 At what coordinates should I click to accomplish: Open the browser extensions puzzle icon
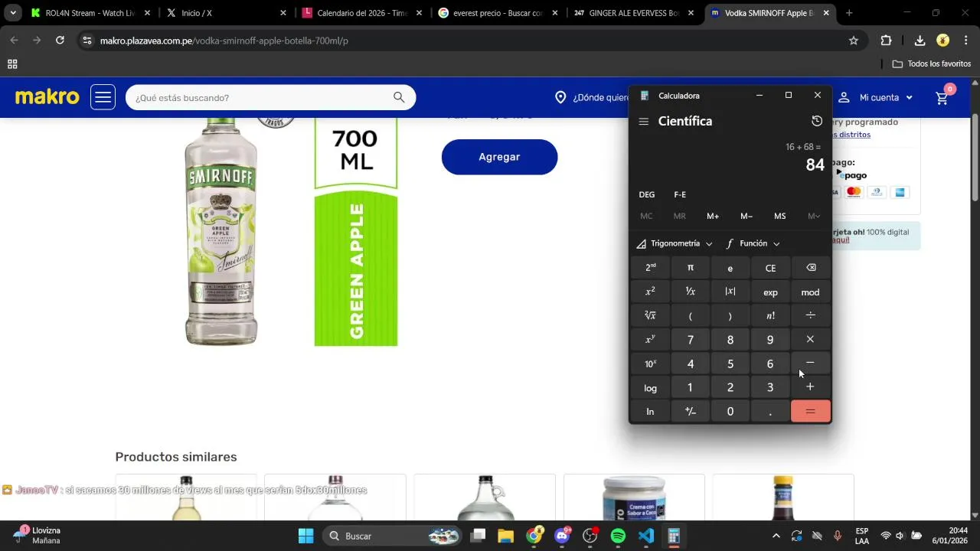point(886,41)
